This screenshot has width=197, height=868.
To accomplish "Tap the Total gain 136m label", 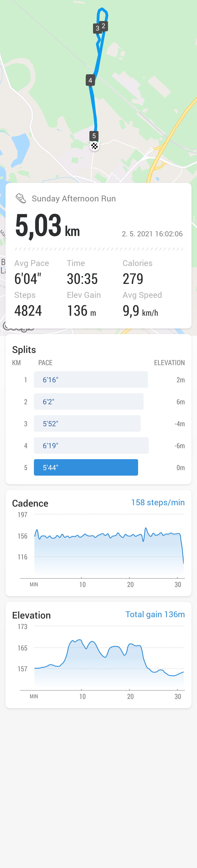I will tap(155, 614).
